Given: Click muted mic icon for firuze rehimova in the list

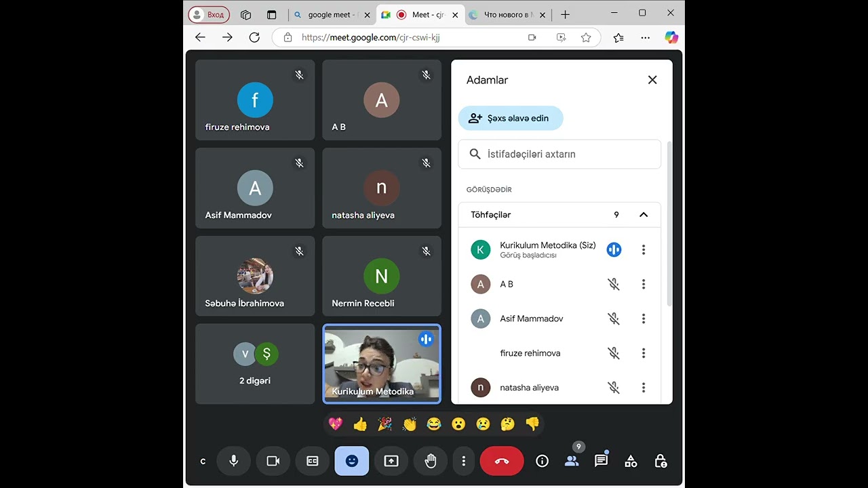Looking at the screenshot, I should click(x=614, y=353).
